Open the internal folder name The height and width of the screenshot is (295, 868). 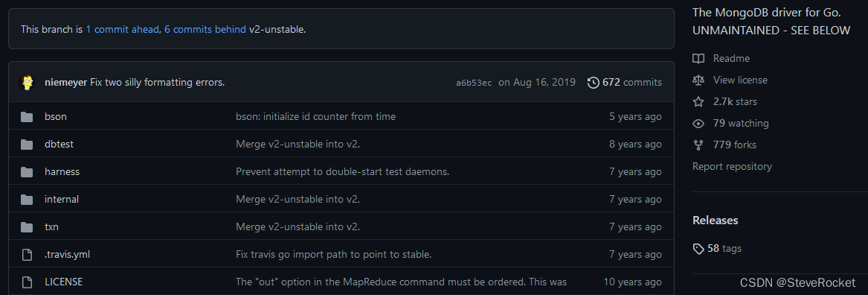coord(62,199)
